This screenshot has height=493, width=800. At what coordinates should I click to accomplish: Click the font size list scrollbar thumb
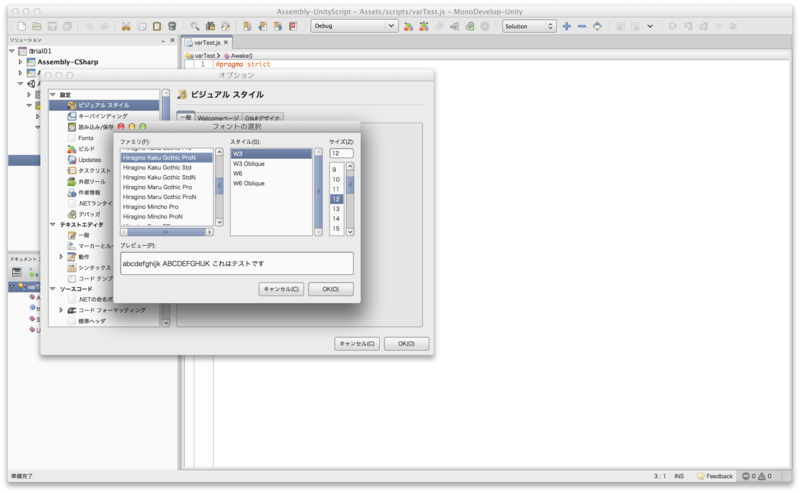pos(350,185)
